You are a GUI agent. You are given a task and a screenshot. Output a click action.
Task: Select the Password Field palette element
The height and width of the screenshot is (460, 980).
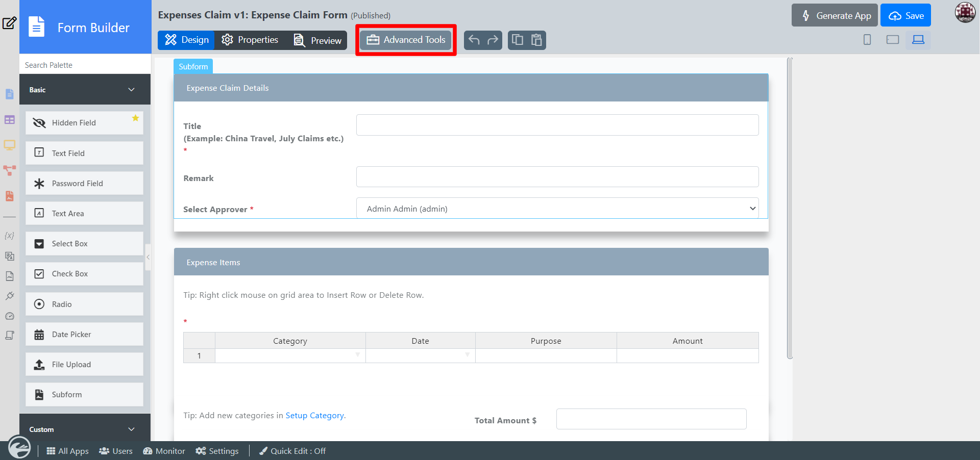click(x=84, y=183)
